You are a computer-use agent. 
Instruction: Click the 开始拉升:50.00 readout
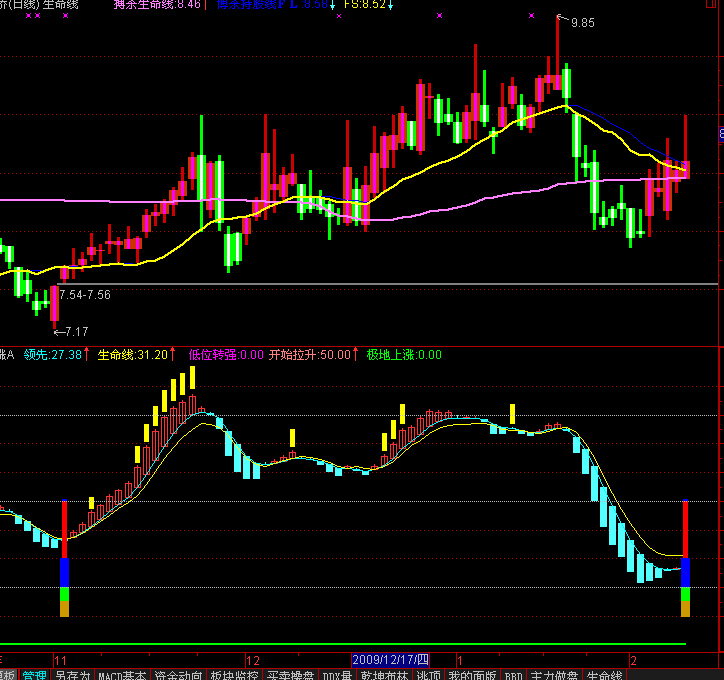pyautogui.click(x=310, y=355)
